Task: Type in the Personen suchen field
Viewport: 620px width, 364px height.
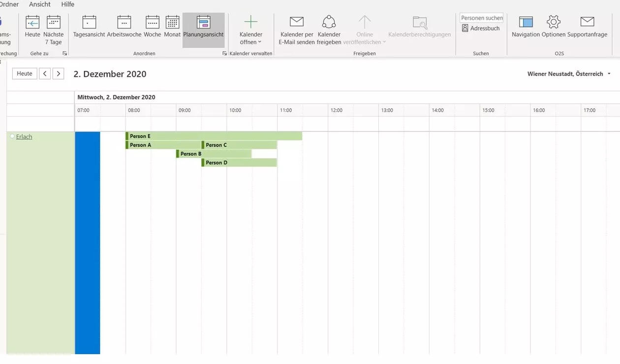Action: (481, 18)
